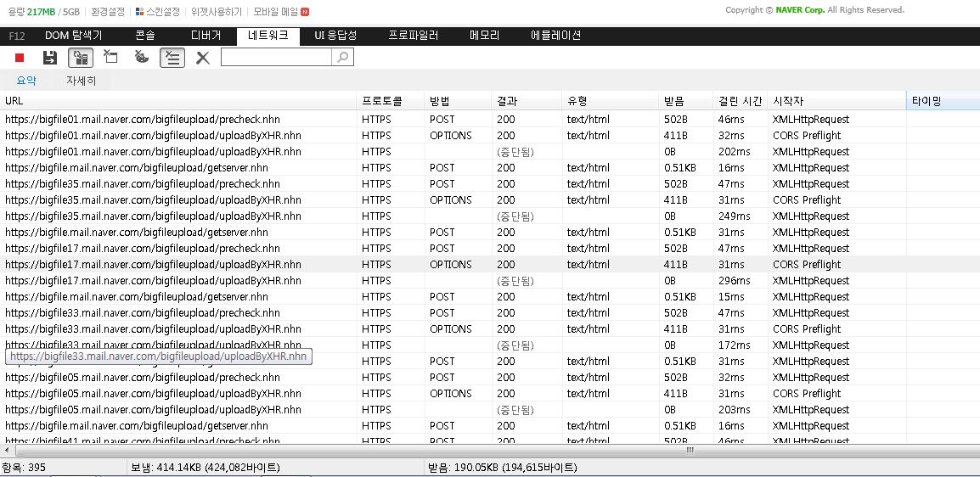Open the 에뮬레이션 tab
Screen dimensions: 980x477
click(x=555, y=36)
